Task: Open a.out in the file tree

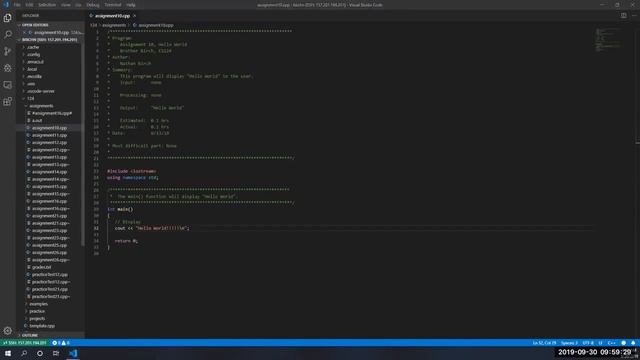Action: (x=37, y=120)
